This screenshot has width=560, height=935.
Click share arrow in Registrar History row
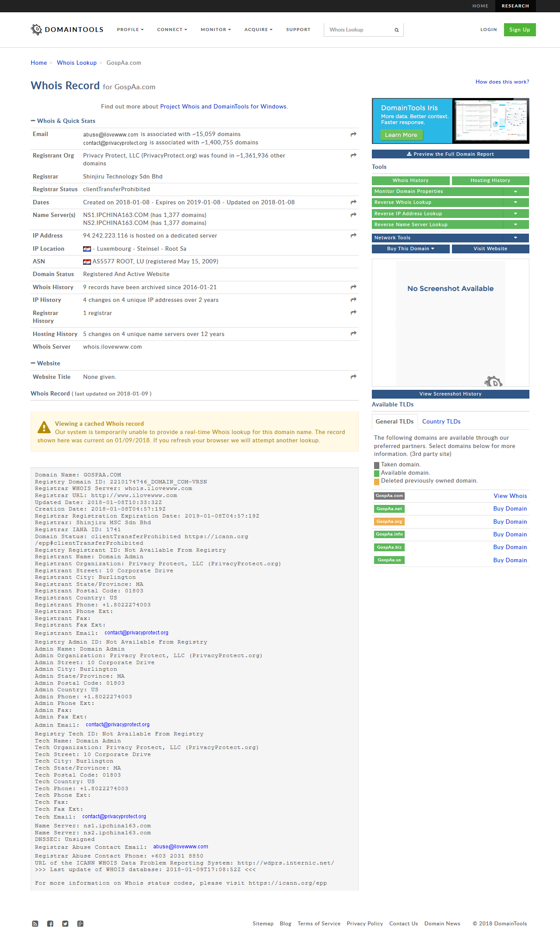pyautogui.click(x=353, y=312)
